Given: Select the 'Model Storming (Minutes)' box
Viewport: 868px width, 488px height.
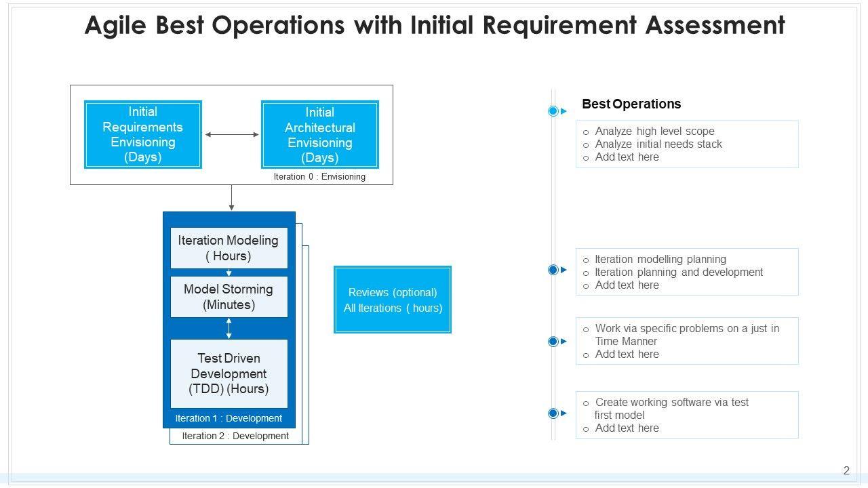Looking at the screenshot, I should coord(229,297).
